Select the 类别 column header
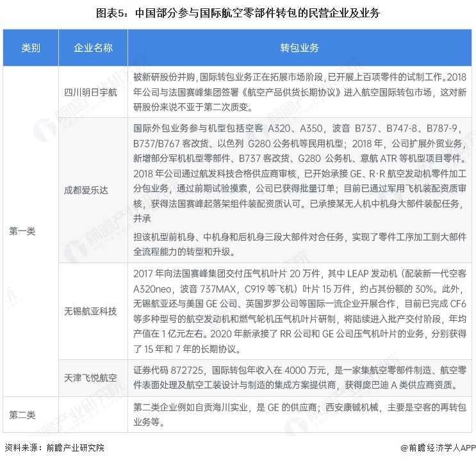This screenshot has width=476, height=461. point(31,47)
